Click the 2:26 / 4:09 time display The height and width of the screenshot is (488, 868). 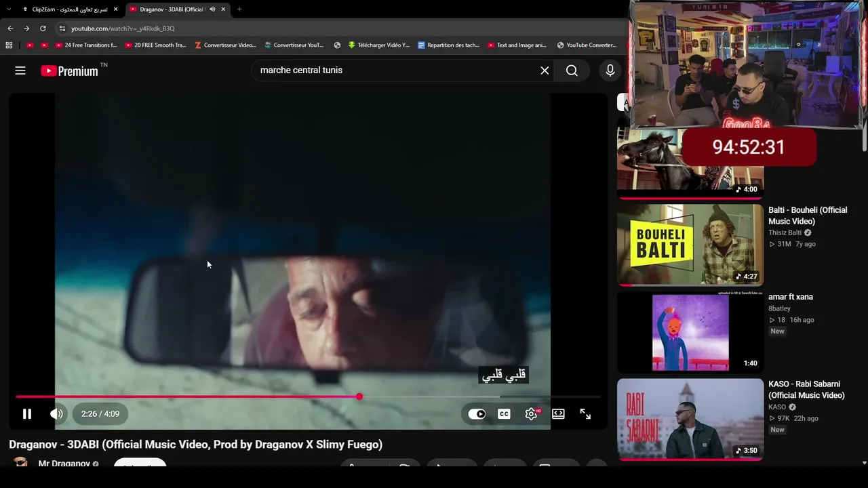tap(100, 414)
